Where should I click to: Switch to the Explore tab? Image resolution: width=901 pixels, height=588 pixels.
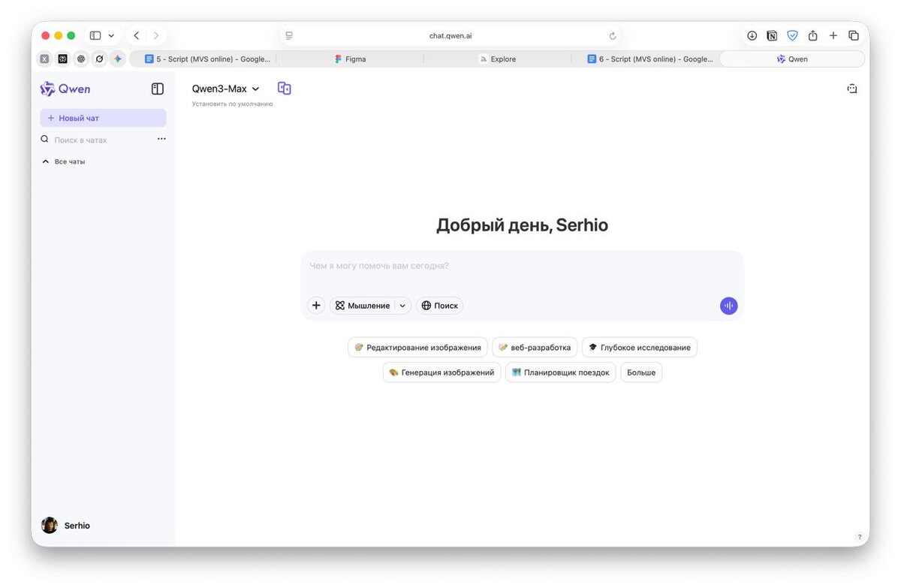click(x=498, y=59)
